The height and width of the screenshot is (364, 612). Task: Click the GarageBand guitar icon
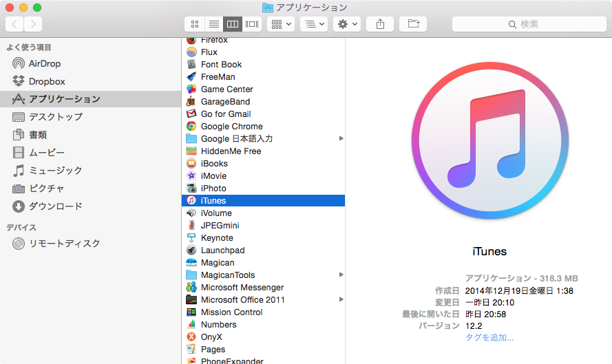click(191, 101)
